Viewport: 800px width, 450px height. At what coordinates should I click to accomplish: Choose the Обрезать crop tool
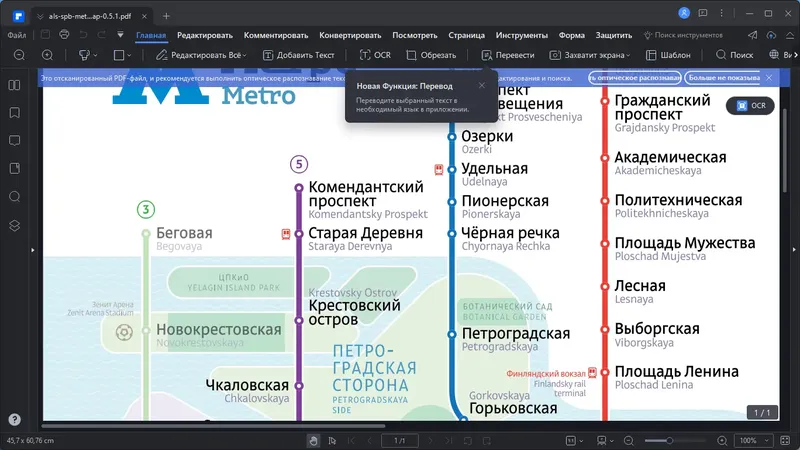point(431,55)
